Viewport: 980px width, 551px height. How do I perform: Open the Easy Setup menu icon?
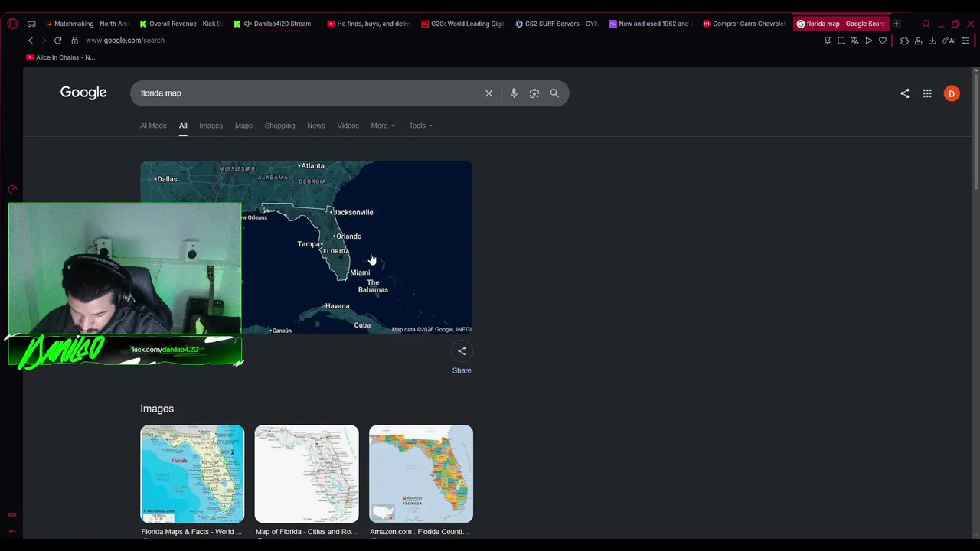[965, 41]
